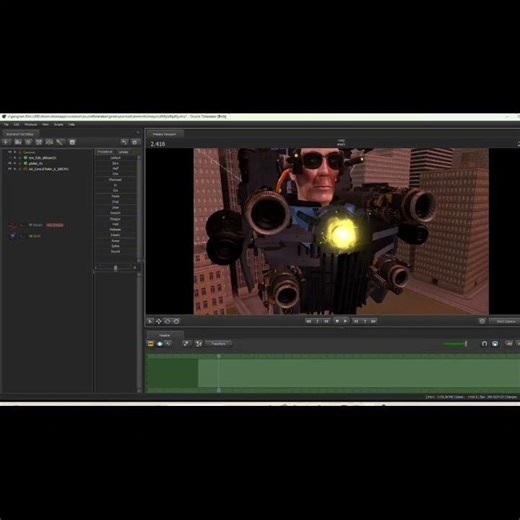Open the gear settings icon in Animation Set Editor
This screenshot has width=520, height=520.
pos(135,142)
